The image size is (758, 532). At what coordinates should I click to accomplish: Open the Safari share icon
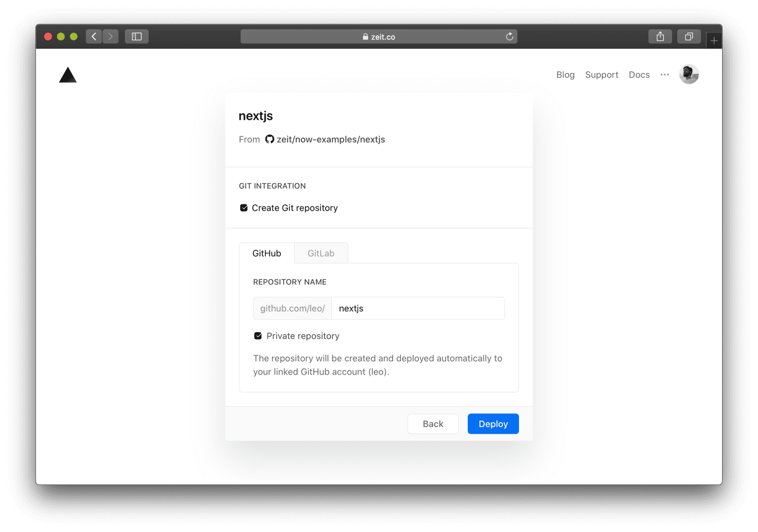coord(660,37)
